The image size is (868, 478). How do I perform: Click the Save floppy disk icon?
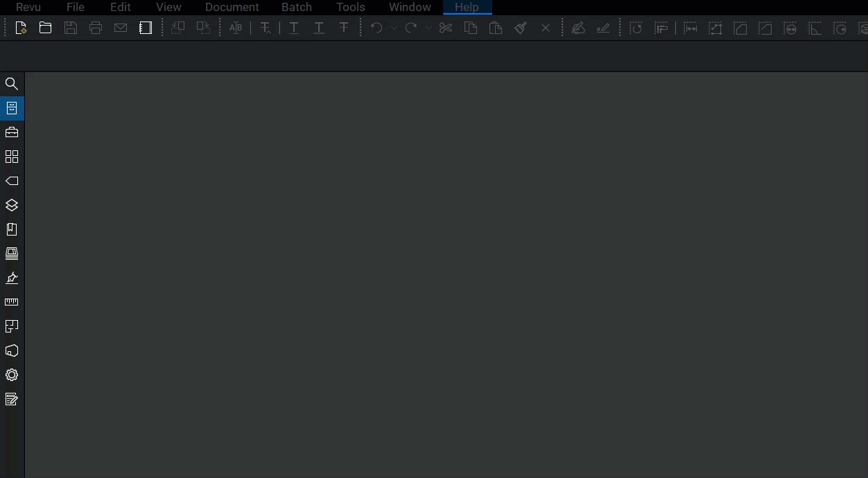71,28
